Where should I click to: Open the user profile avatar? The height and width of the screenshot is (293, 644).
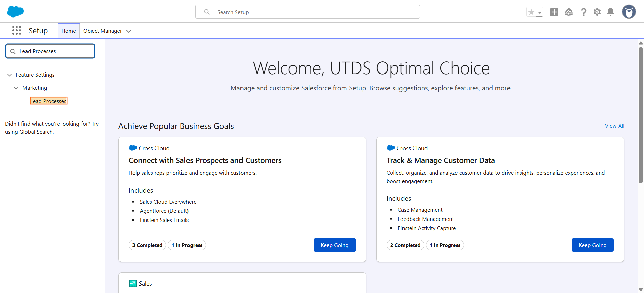coord(629,12)
